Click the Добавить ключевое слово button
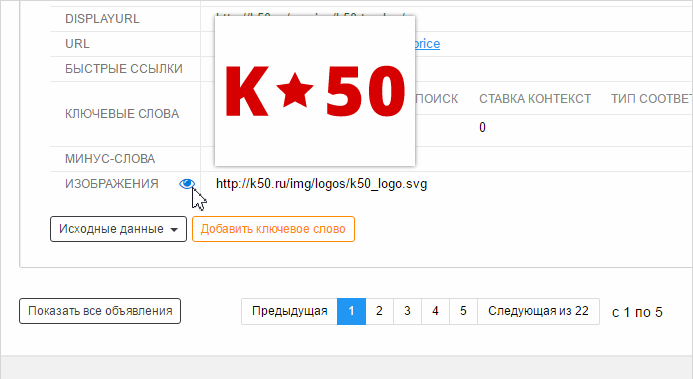The width and height of the screenshot is (693, 379). [273, 229]
